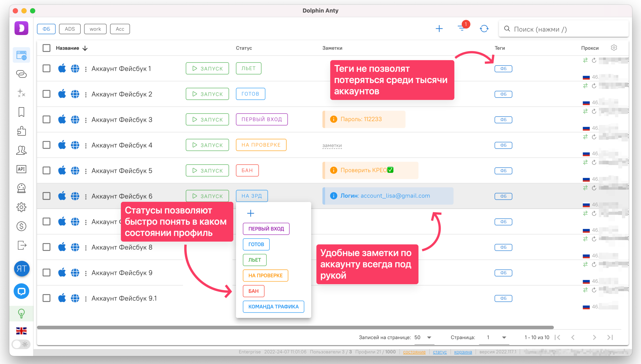Select checkbox for Аккаунт Фейсбук 1
This screenshot has height=364, width=641.
[x=46, y=68]
